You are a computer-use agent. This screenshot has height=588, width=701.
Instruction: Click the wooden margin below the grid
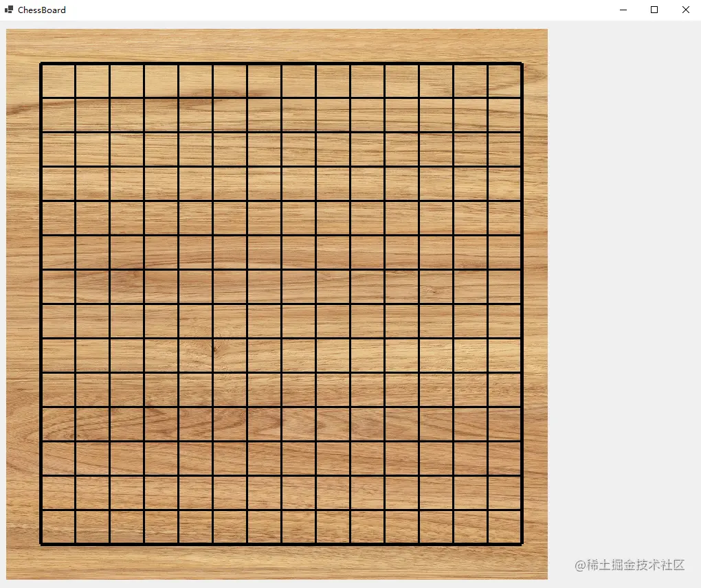277,563
